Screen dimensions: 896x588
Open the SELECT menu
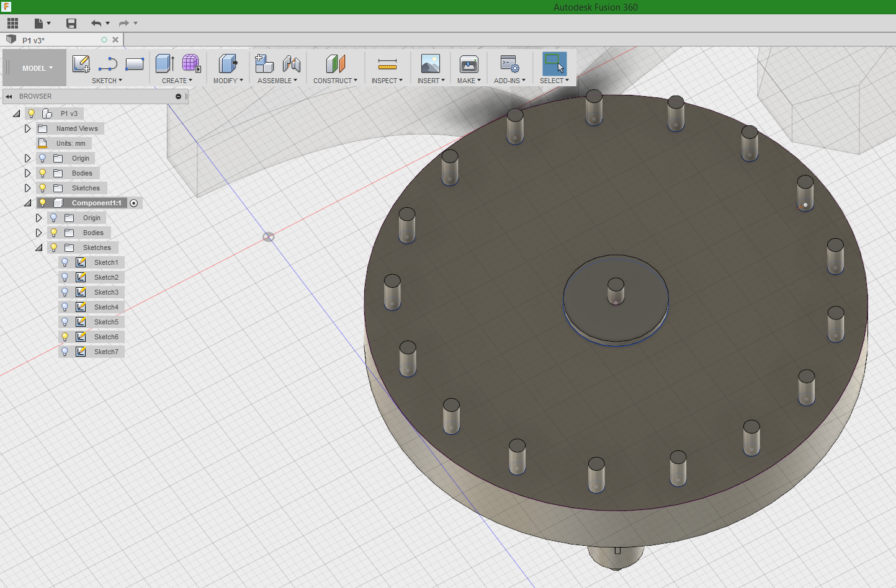point(554,81)
